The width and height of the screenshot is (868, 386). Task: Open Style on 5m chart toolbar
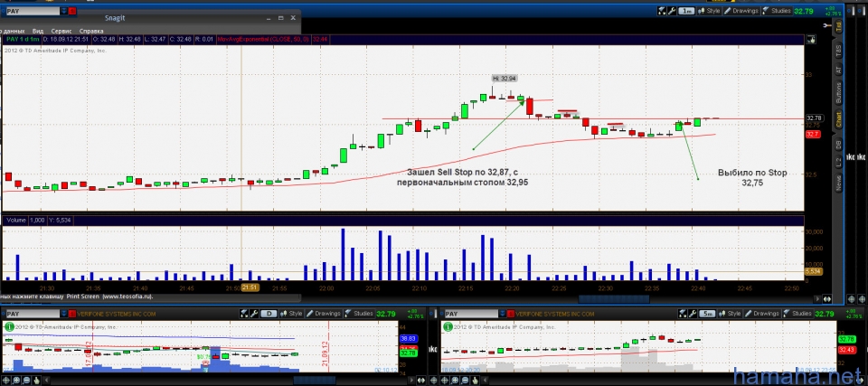click(730, 314)
